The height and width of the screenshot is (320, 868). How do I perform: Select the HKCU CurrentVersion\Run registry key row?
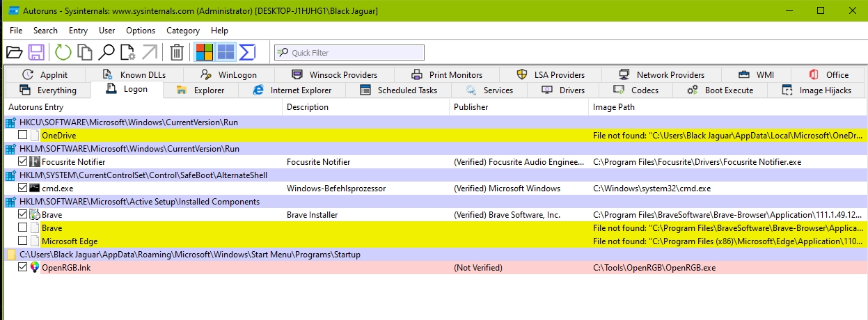tap(436, 122)
